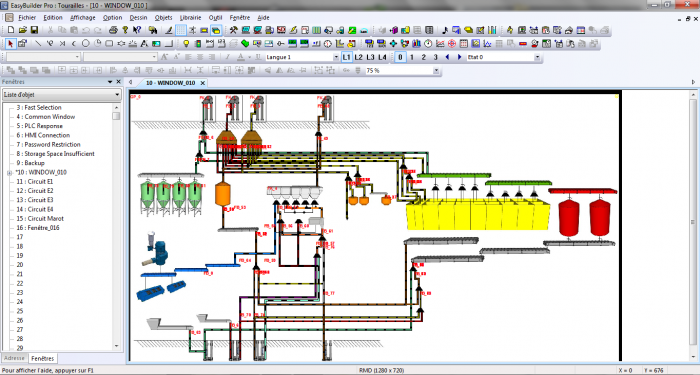This screenshot has height=375, width=700.
Task: Click the next state right arrow
Action: (x=459, y=57)
